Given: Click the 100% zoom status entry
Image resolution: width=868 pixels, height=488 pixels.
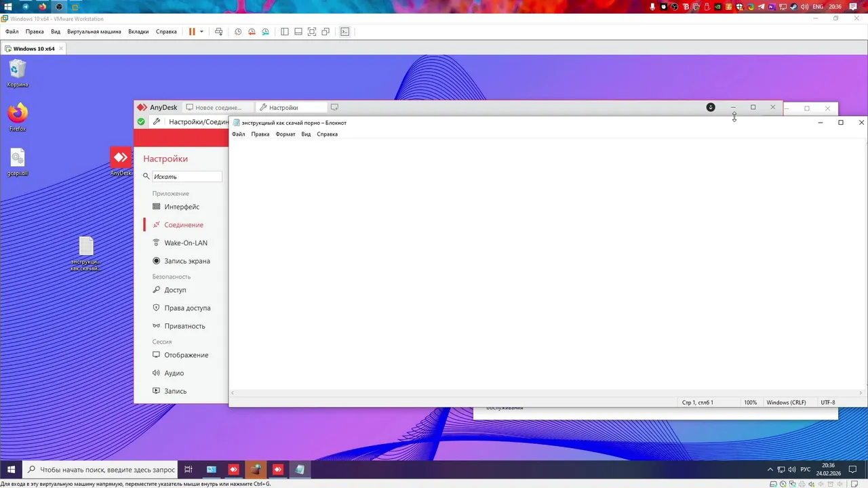Looking at the screenshot, I should tap(750, 403).
